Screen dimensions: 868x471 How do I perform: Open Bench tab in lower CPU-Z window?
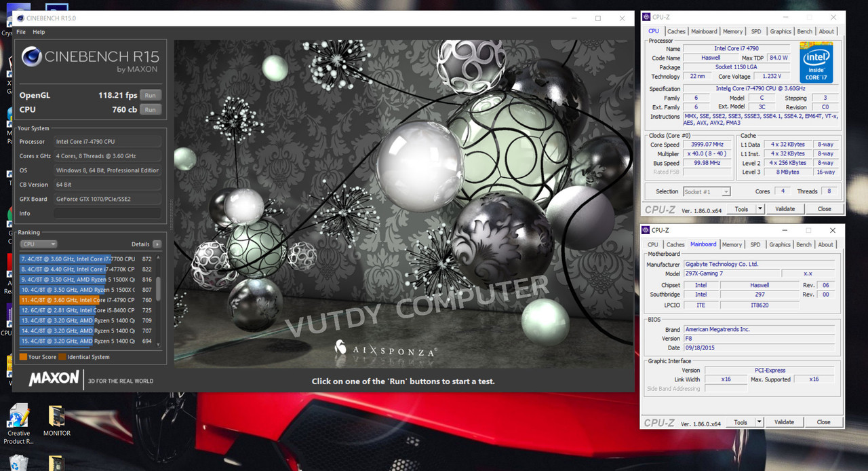tap(804, 244)
